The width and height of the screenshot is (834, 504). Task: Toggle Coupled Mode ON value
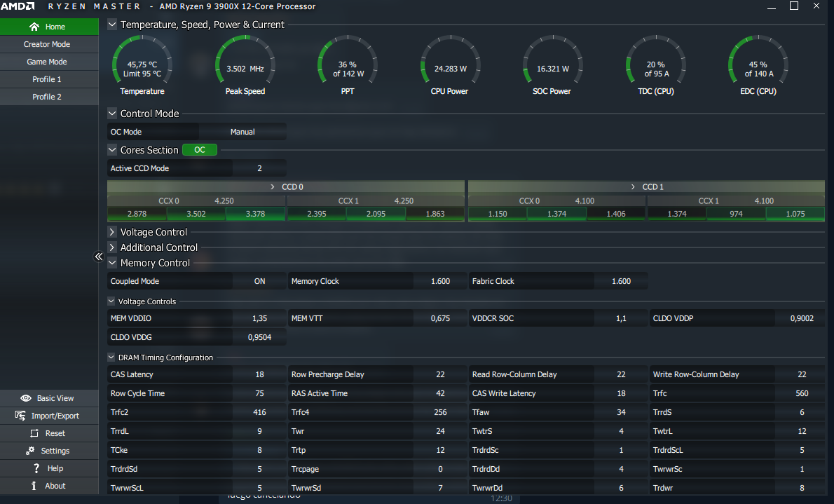point(259,281)
